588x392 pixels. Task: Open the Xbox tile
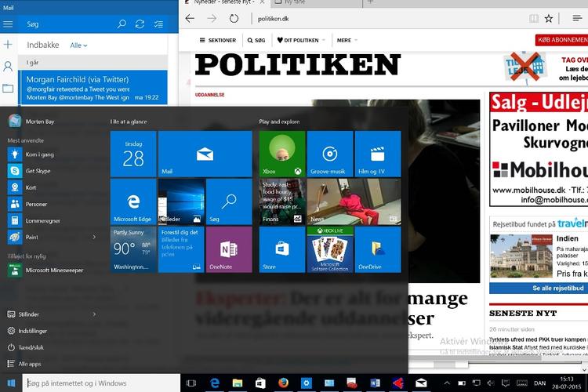click(282, 154)
